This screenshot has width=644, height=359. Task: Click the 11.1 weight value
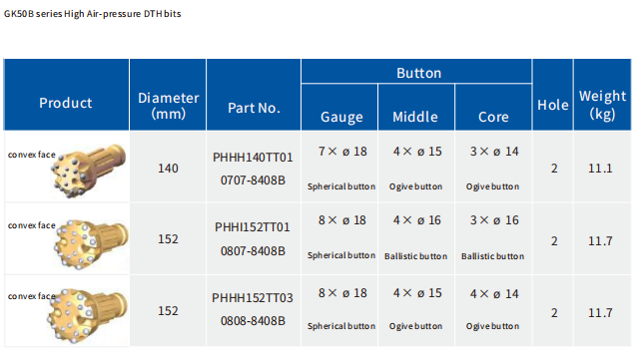pyautogui.click(x=600, y=169)
